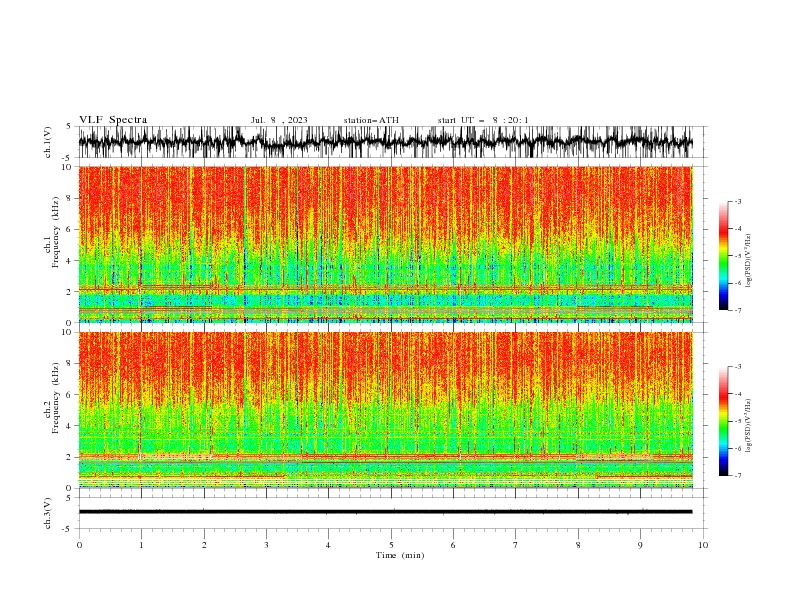Click inside the ch.2 spectrogram panel
Viewport: 792px width, 612px height.
coord(385,410)
